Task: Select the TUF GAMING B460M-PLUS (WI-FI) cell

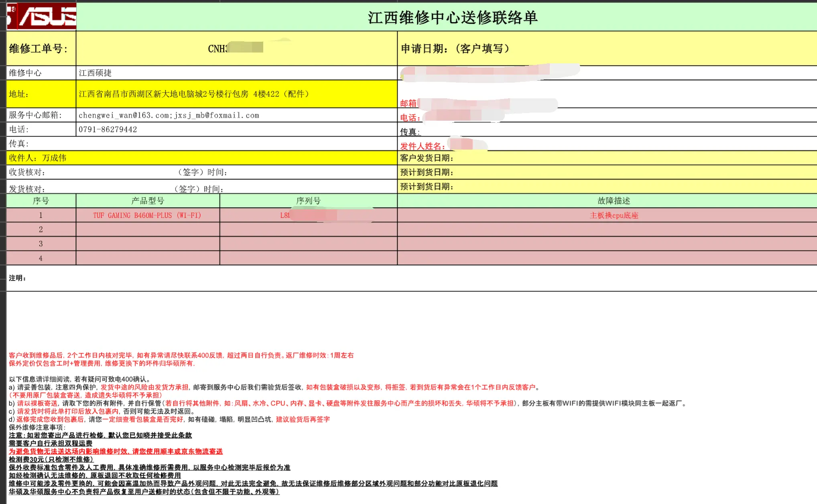Action: pos(148,215)
